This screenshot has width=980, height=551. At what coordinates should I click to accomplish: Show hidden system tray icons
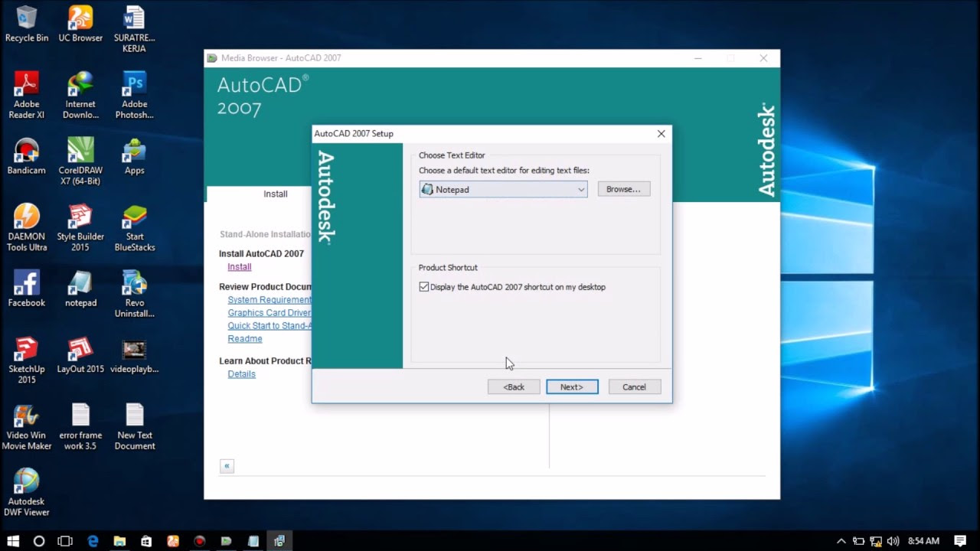[x=841, y=541]
